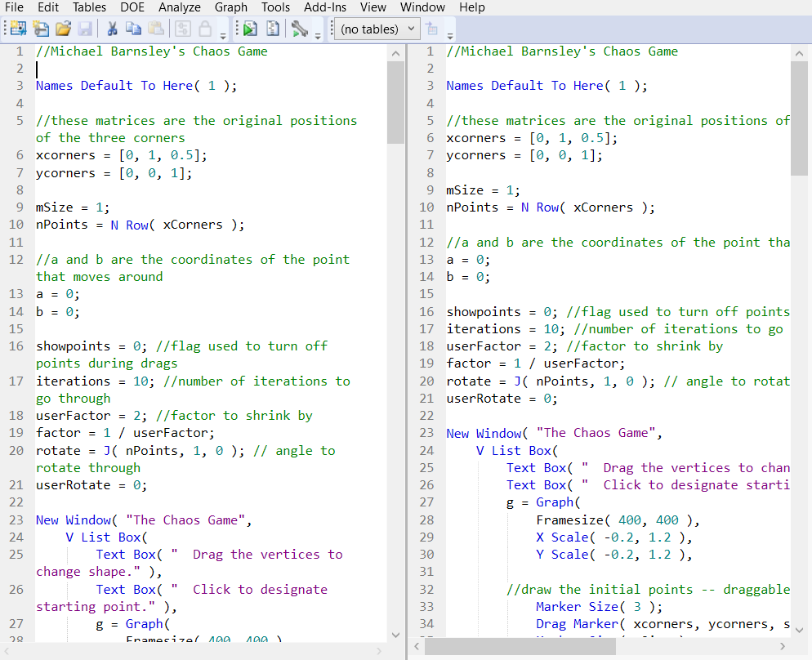
Task: Open a script file
Action: (63, 28)
